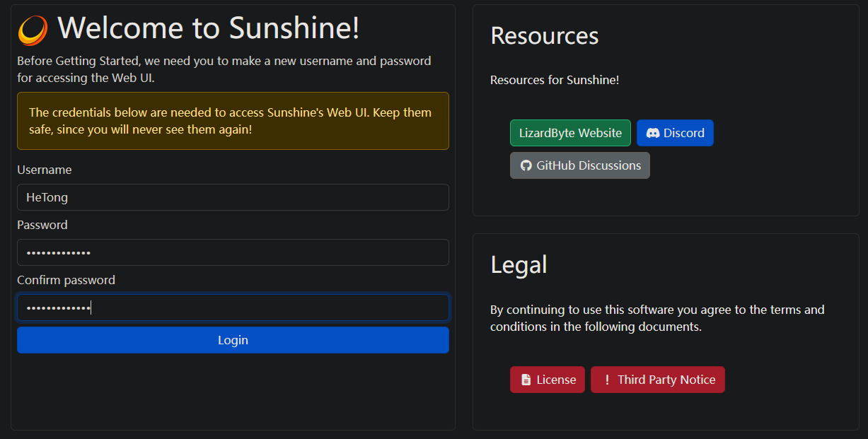Screen dimensions: 868x439
Task: Click the legal terms and conditions paragraph
Action: click(656, 318)
